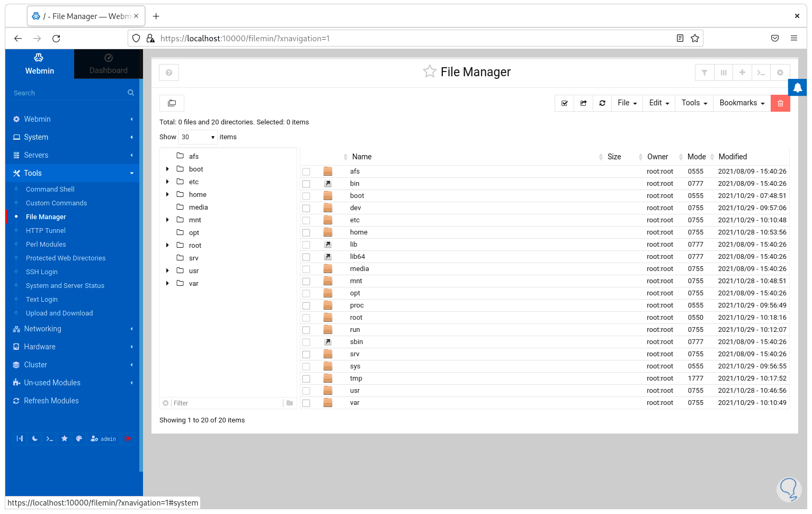Image resolution: width=812 pixels, height=514 pixels.
Task: Click Refresh Modules in the sidebar
Action: coord(51,401)
